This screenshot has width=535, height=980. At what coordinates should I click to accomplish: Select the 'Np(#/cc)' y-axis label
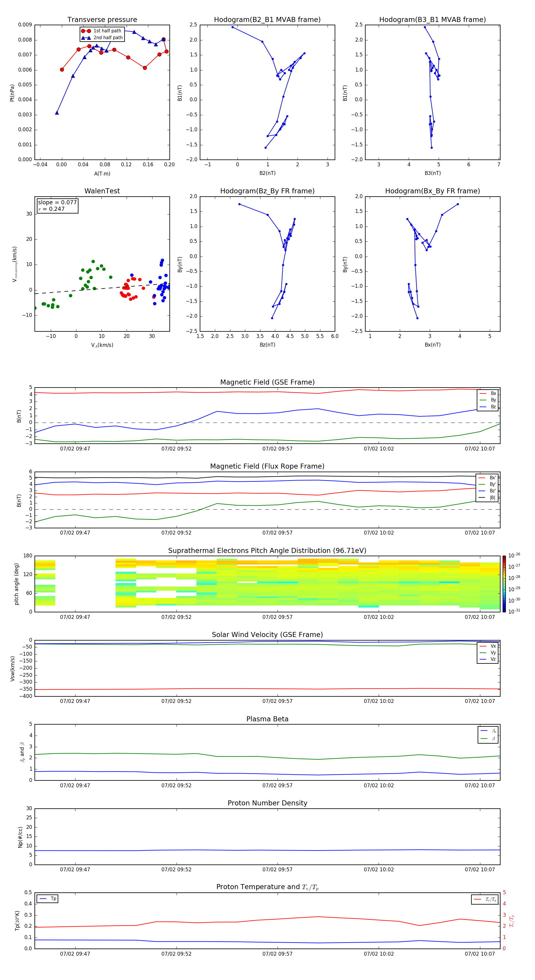(21, 837)
